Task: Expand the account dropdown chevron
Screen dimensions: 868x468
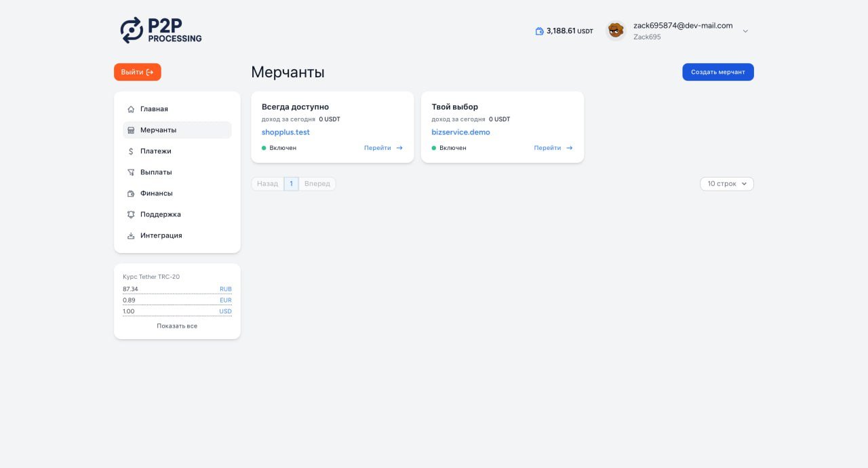Action: click(x=745, y=31)
